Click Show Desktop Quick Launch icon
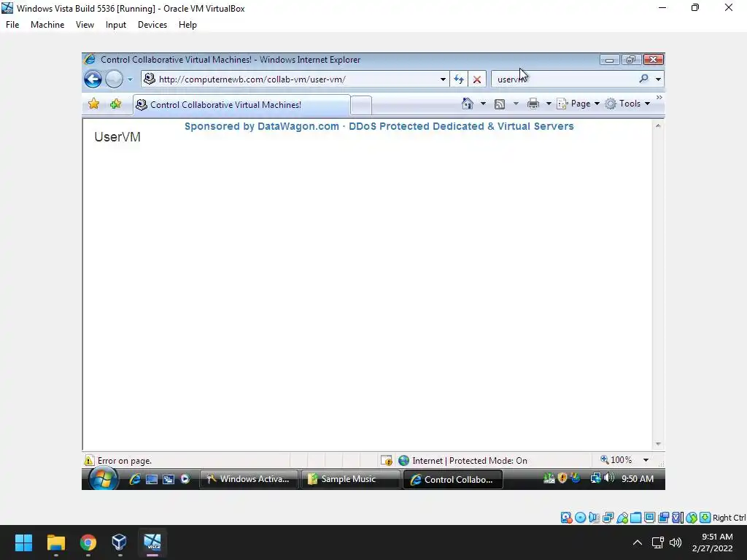The width and height of the screenshot is (747, 560). click(152, 479)
